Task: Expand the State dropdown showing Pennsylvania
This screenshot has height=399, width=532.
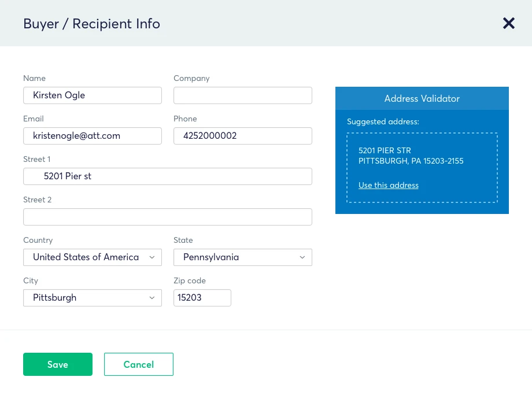Action: point(243,257)
